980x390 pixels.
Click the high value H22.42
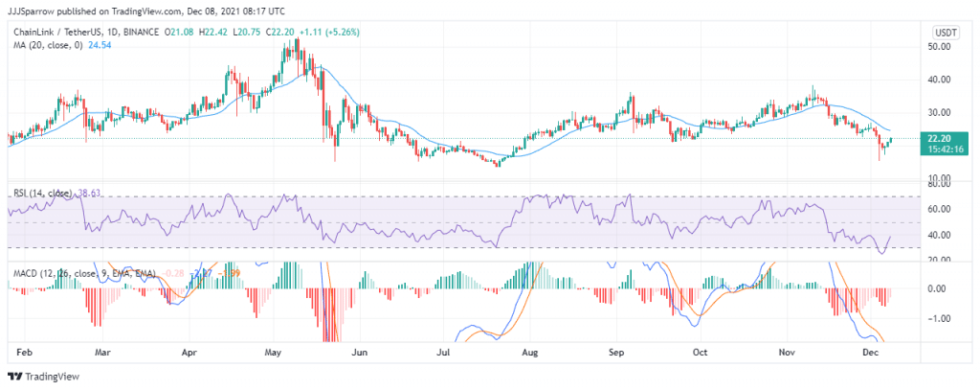pos(213,32)
